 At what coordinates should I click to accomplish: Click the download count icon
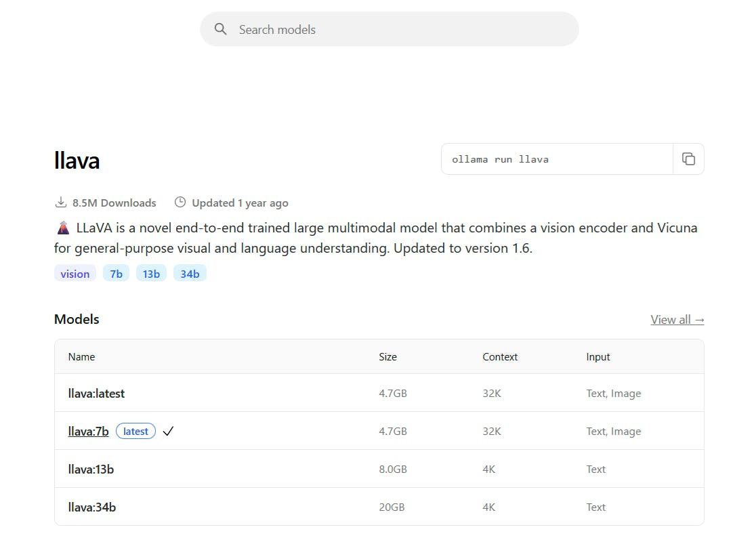click(61, 203)
